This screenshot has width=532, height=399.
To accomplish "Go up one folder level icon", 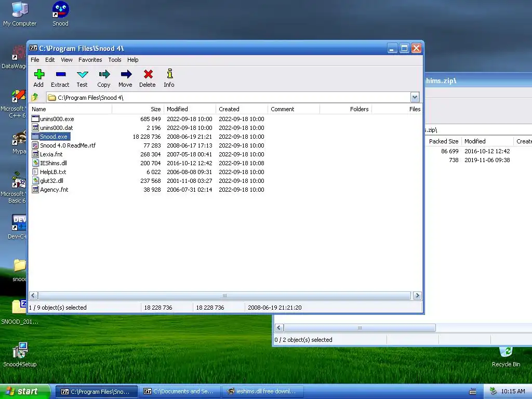I will point(35,97).
